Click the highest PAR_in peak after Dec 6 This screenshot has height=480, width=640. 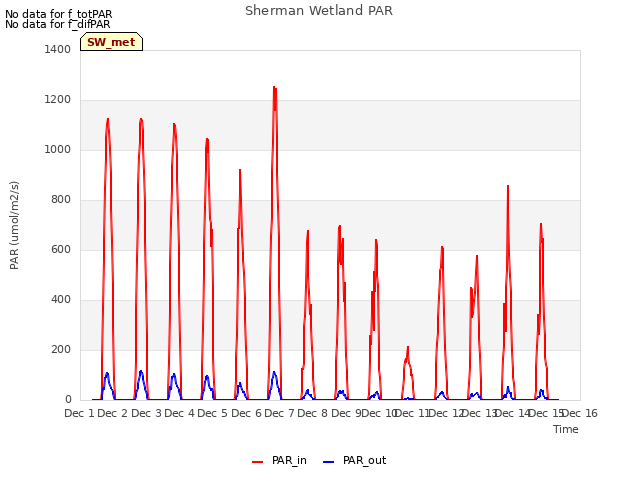click(x=274, y=87)
